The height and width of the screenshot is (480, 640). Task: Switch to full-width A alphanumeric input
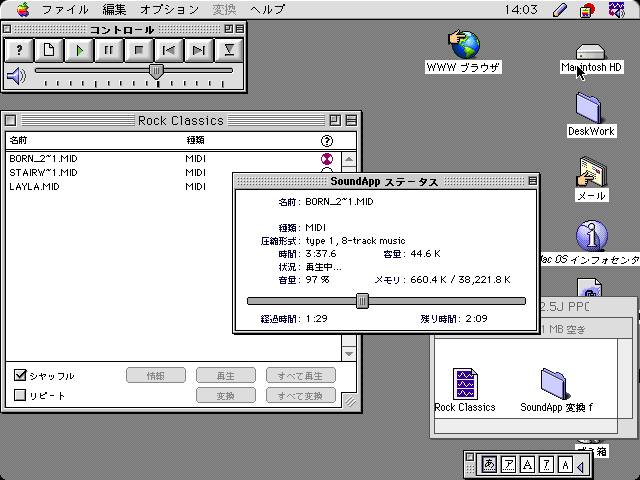(x=527, y=464)
